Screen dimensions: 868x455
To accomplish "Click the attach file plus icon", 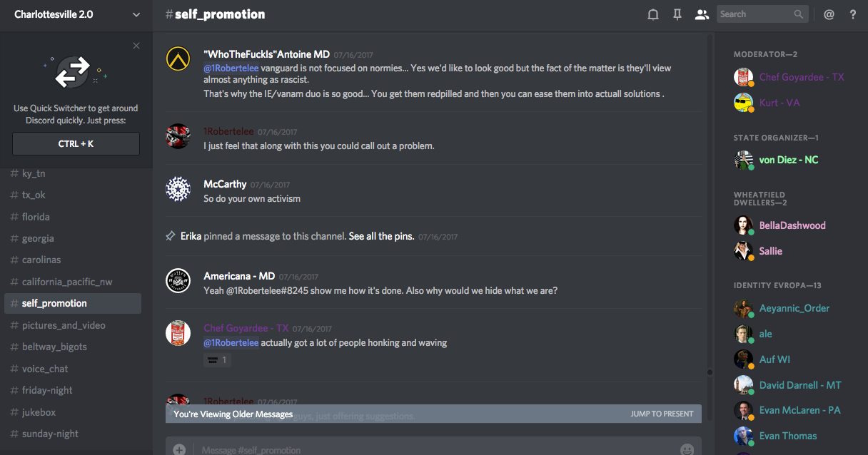I will point(179,449).
